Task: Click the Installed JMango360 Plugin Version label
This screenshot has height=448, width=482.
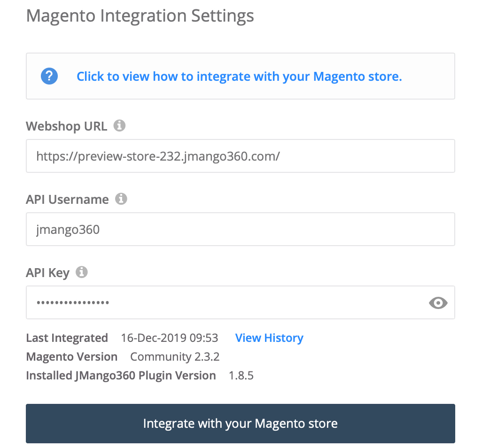Action: [x=121, y=375]
